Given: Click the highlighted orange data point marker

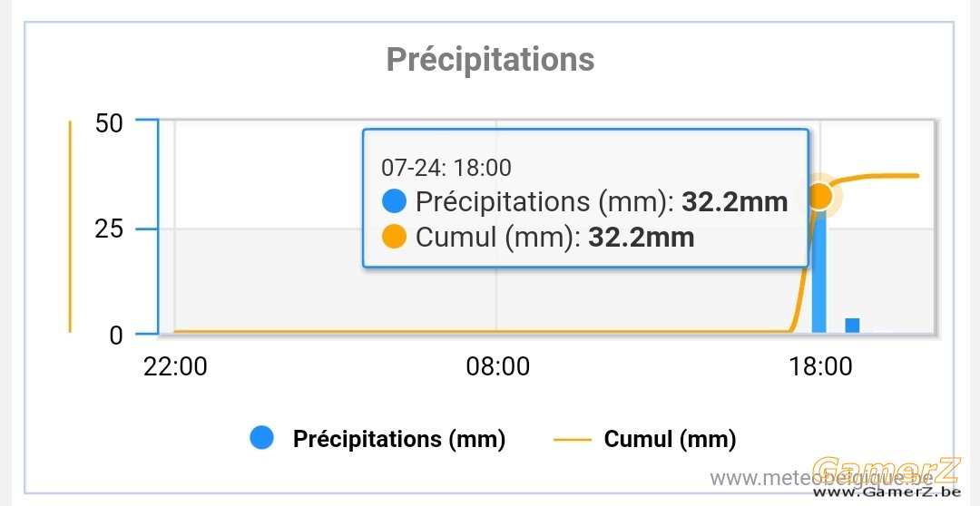Looking at the screenshot, I should click(820, 196).
